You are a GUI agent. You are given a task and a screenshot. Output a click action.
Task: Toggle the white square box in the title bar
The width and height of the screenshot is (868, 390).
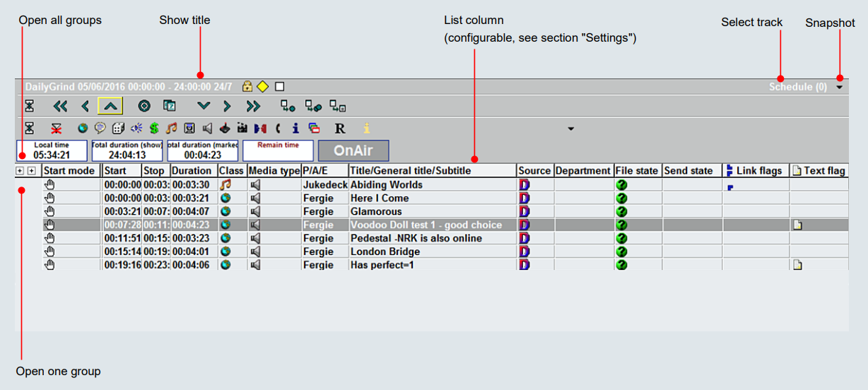[280, 87]
